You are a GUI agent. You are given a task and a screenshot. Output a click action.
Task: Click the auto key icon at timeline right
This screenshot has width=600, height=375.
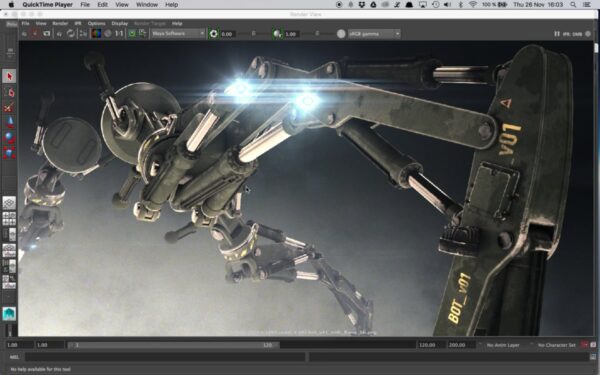(x=584, y=345)
